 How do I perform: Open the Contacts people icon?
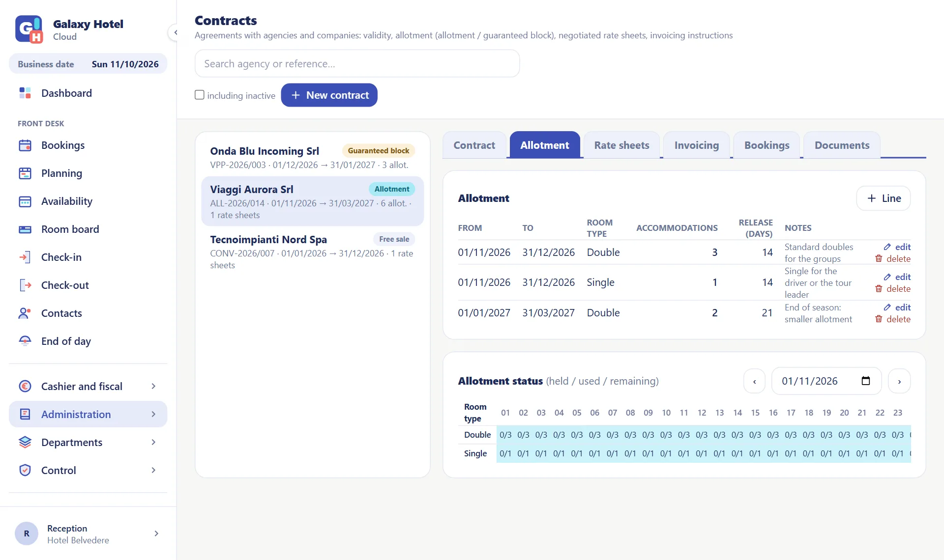coord(25,313)
